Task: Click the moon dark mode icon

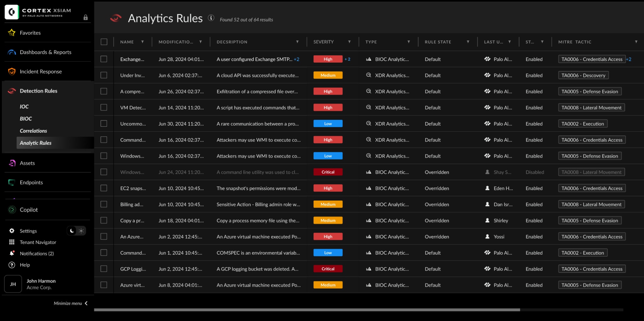Action: coord(72,231)
